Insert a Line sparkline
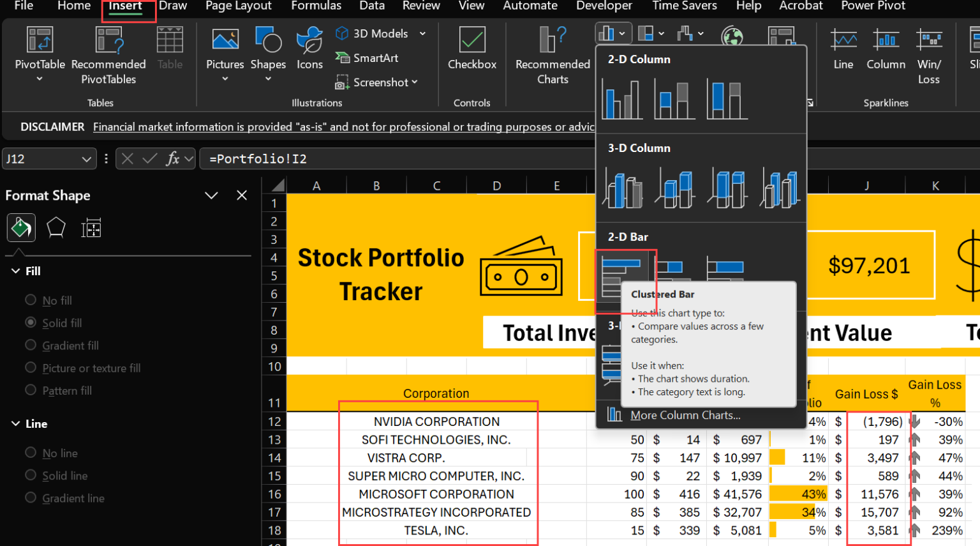980x546 pixels. (x=843, y=51)
